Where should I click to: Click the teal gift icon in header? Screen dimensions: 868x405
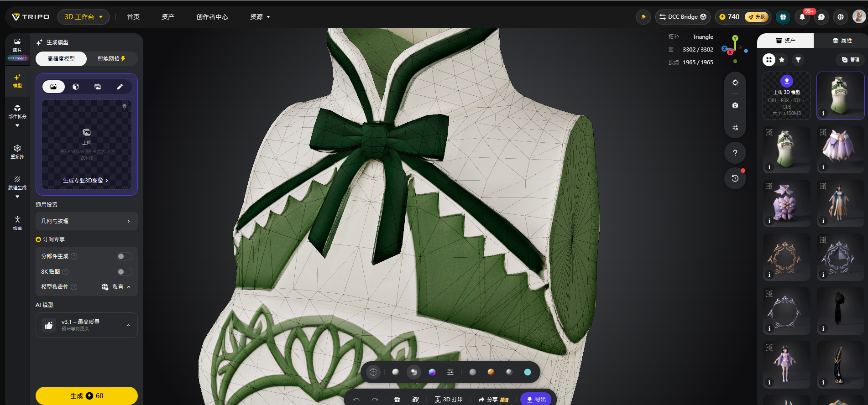click(x=783, y=17)
